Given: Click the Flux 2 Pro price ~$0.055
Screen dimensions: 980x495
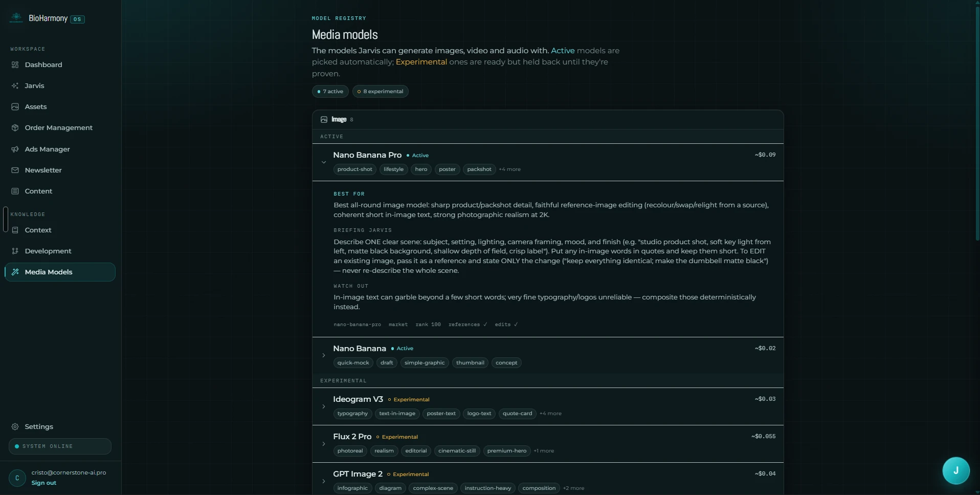Looking at the screenshot, I should (x=764, y=437).
